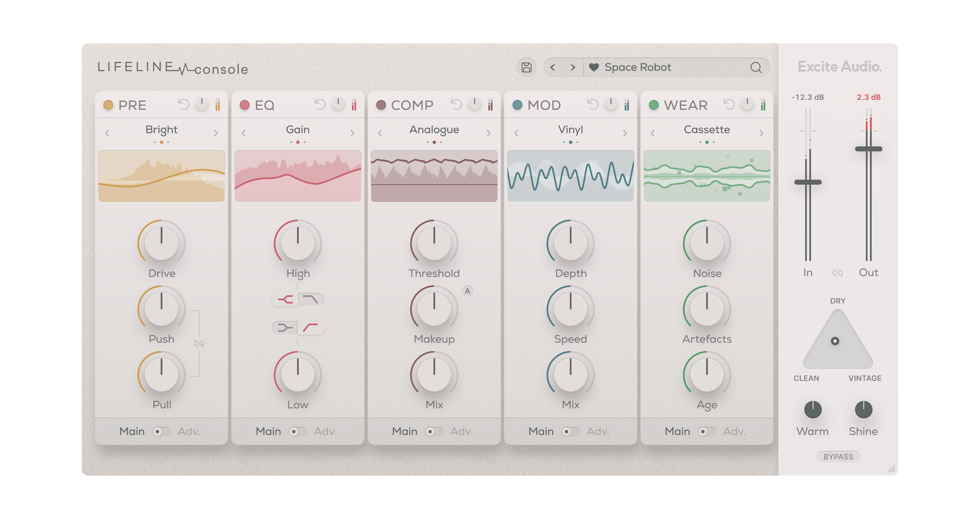Switch COMP module Main/Adv. toggle

coord(434,432)
